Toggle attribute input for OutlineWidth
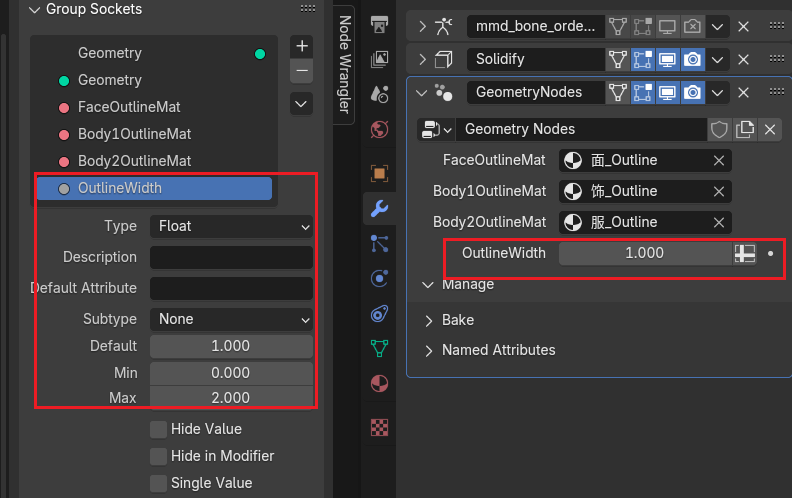 point(744,253)
